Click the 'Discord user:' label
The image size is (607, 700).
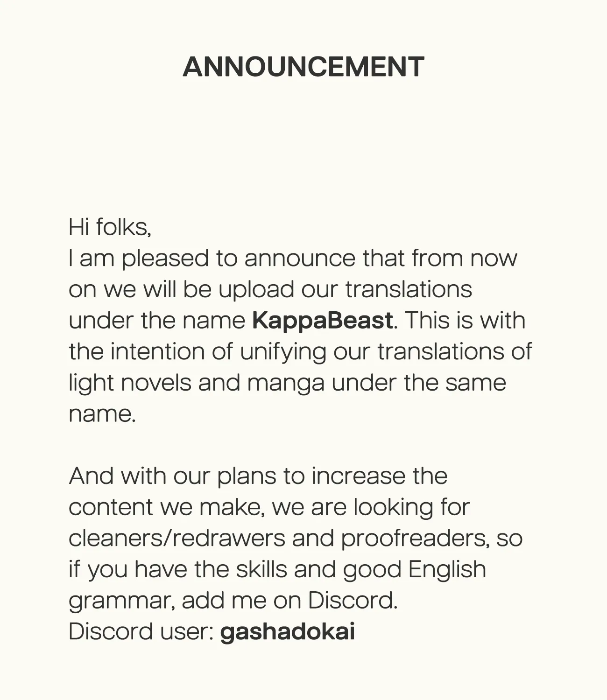point(141,632)
